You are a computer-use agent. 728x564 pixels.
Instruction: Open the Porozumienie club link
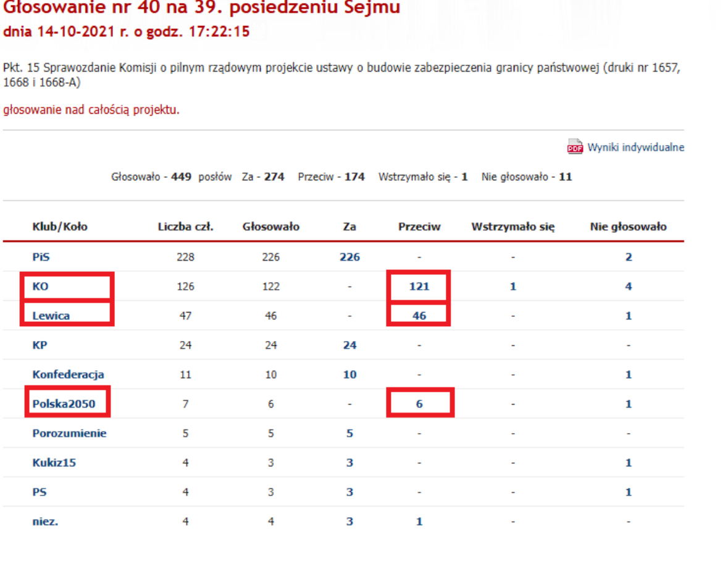69,433
